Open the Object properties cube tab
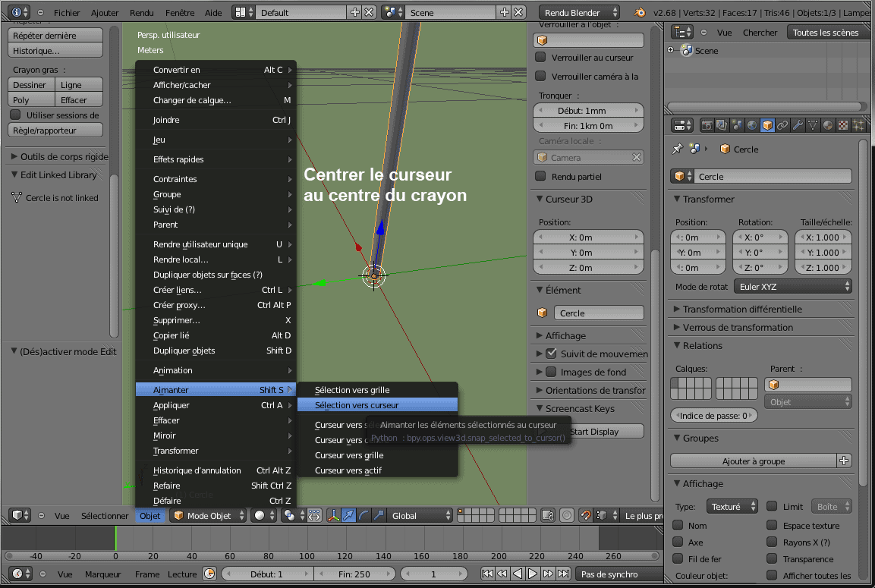 [x=767, y=125]
